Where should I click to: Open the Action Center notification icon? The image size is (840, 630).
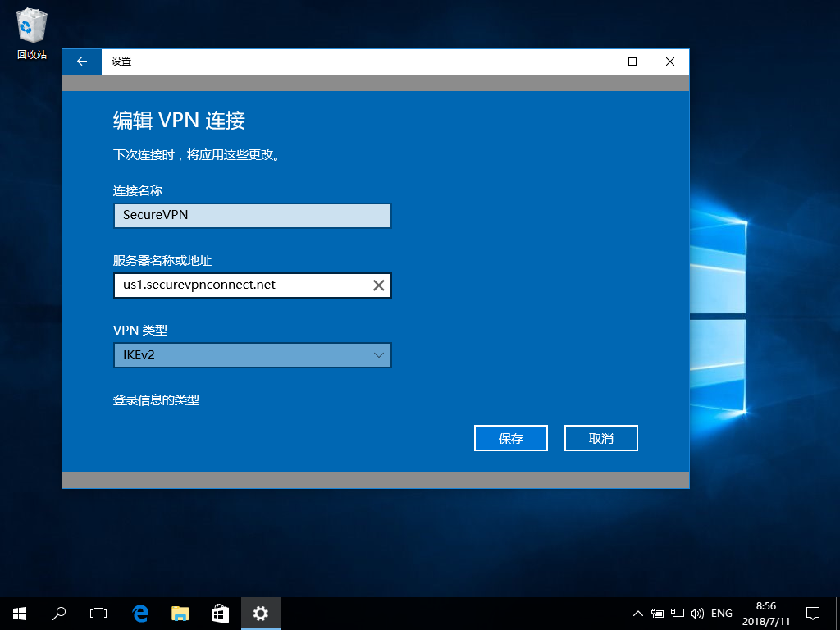click(813, 614)
